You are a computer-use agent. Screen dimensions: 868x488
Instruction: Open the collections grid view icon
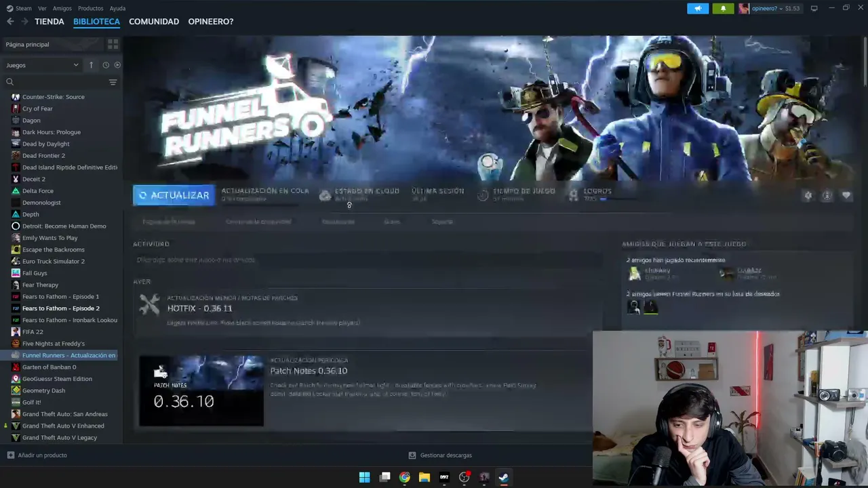(113, 44)
